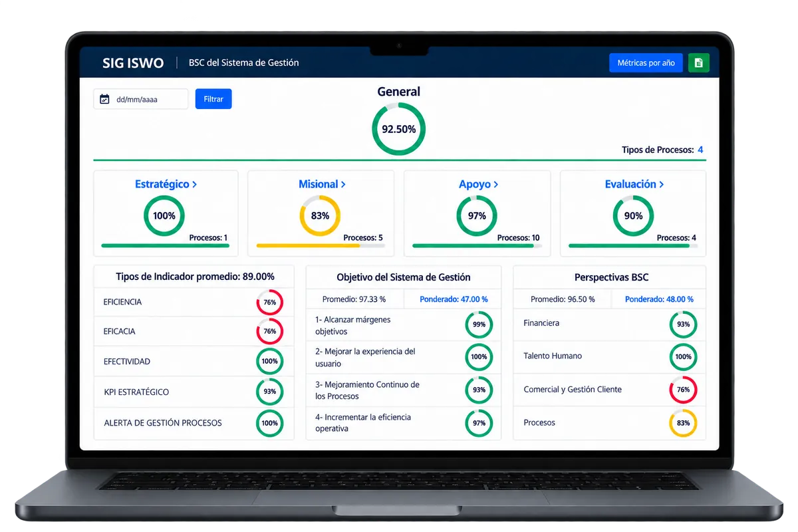Click Procesos: 5 in the Misional card
Image resolution: width=798 pixels, height=532 pixels.
tap(363, 237)
